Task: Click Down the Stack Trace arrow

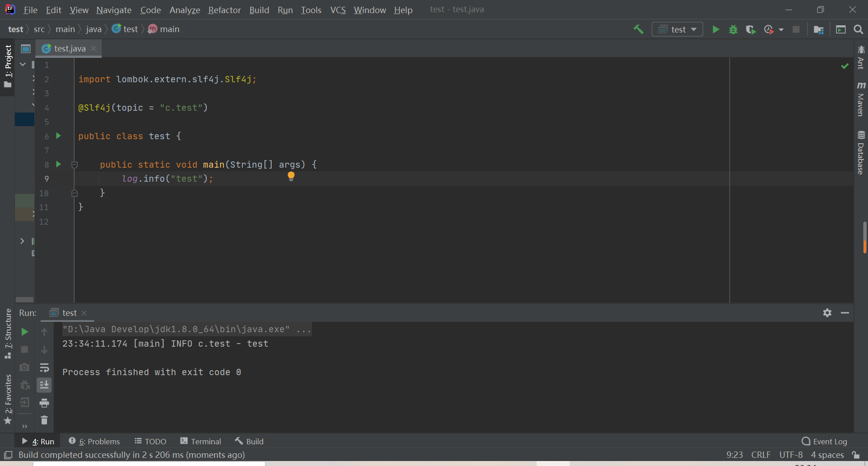Action: pyautogui.click(x=44, y=349)
